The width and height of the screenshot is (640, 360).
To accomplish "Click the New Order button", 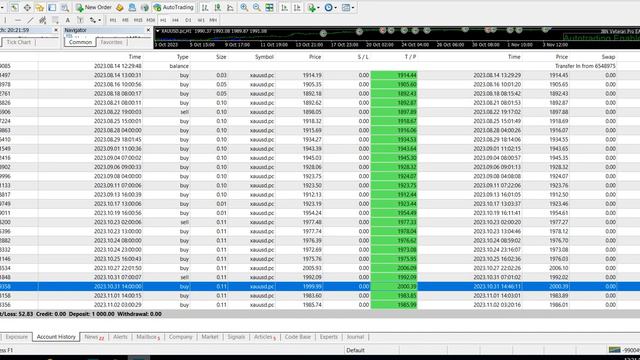I will [93, 8].
